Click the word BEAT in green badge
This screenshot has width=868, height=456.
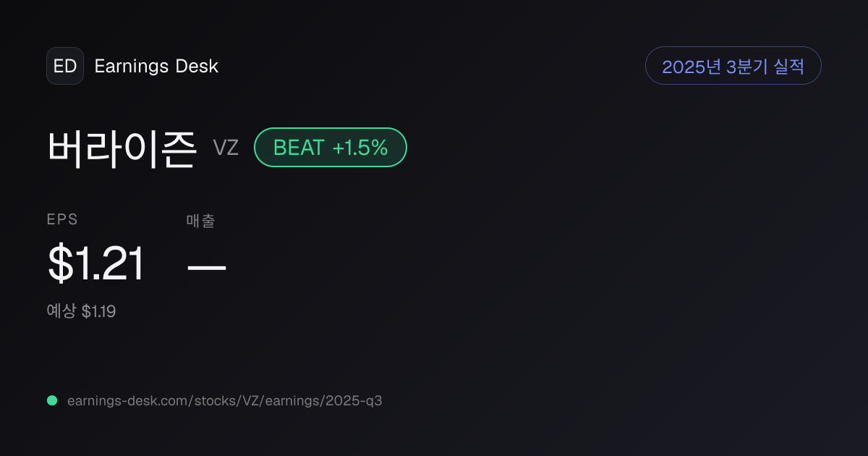(298, 148)
